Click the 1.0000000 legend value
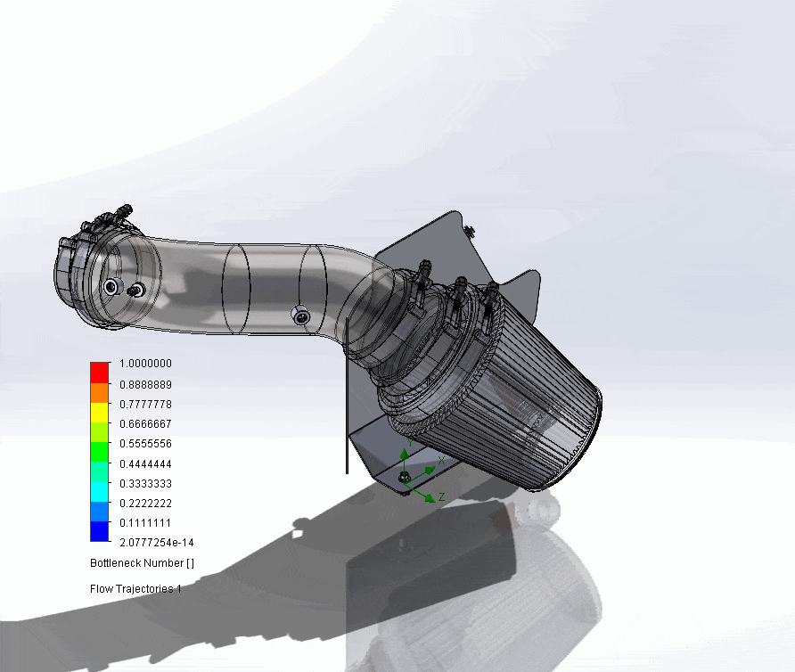795x672 pixels. pyautogui.click(x=145, y=364)
